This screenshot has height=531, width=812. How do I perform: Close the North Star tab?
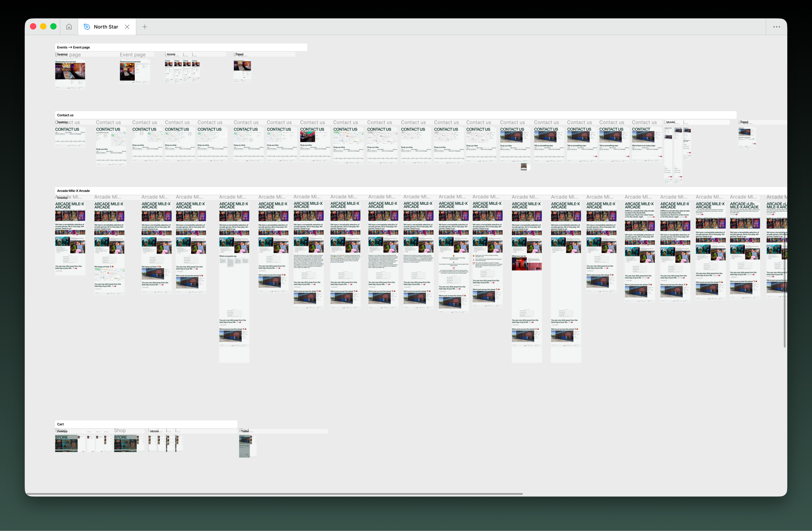(x=127, y=27)
